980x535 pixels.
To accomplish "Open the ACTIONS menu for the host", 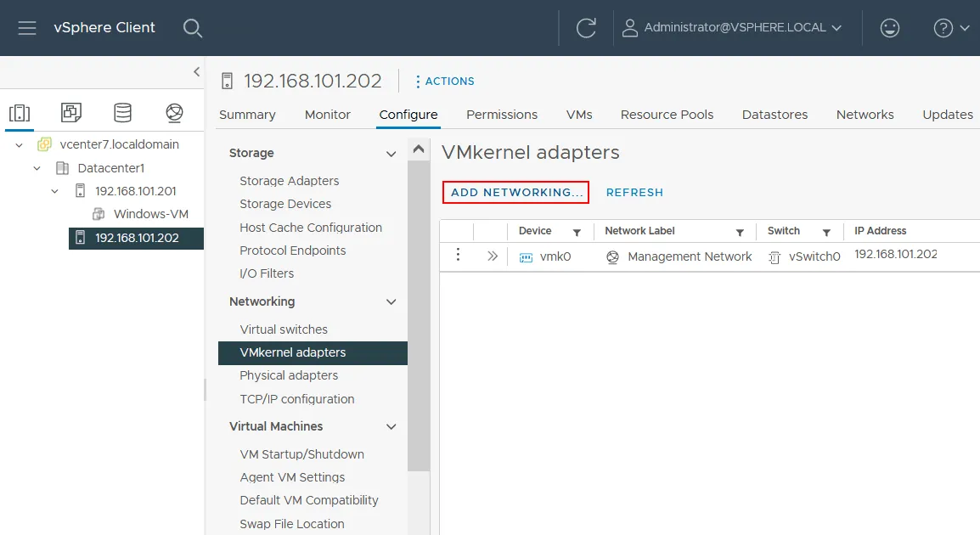I will point(445,81).
